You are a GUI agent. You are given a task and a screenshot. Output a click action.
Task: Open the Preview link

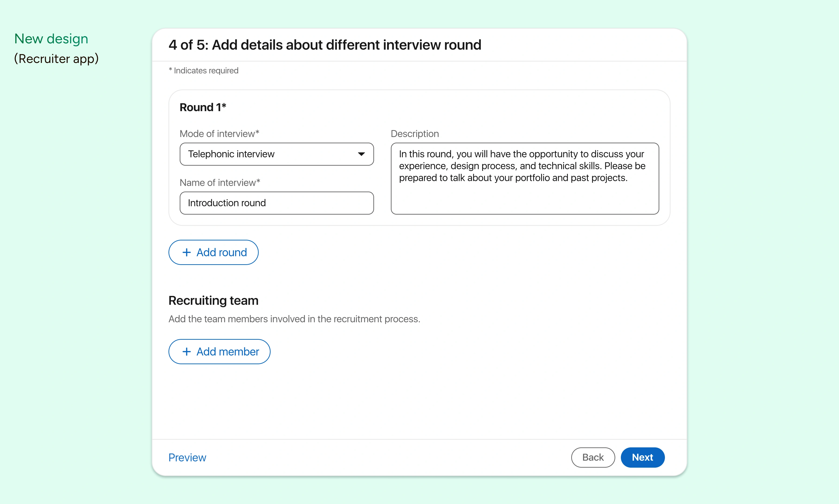(x=187, y=457)
